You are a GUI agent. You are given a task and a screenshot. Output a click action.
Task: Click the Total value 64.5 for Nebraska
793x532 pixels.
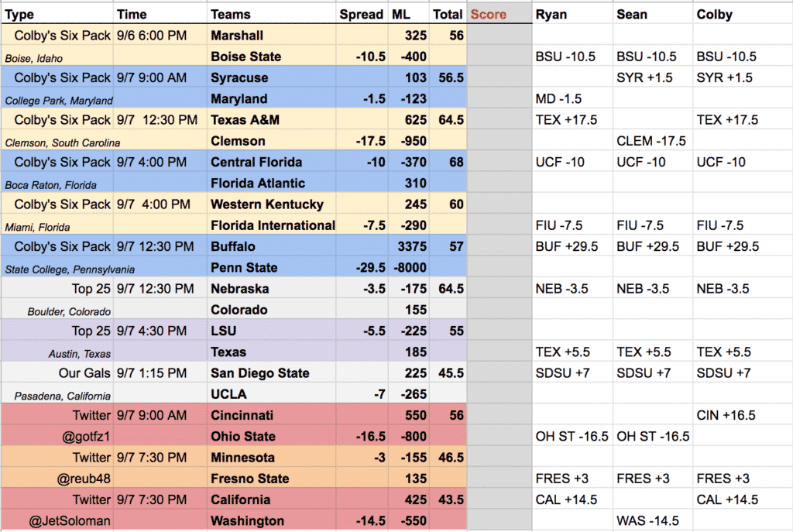coord(448,289)
